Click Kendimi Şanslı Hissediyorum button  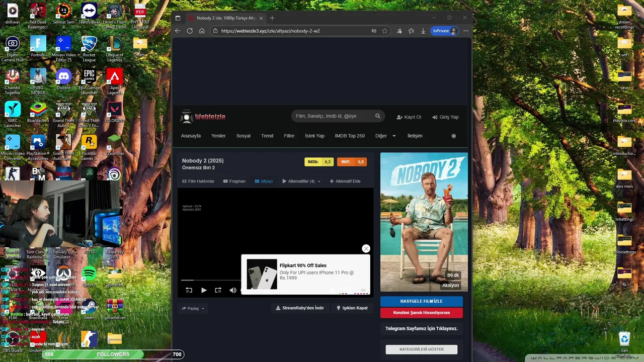click(x=422, y=313)
